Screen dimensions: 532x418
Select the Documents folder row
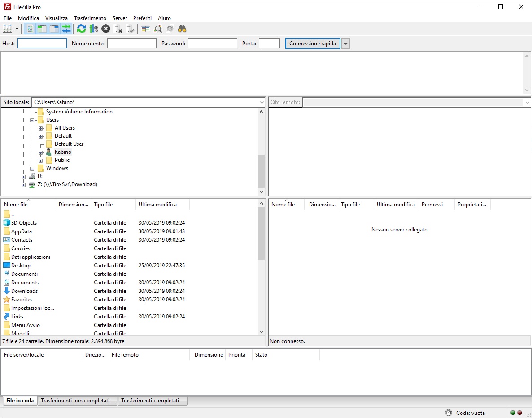tap(130, 282)
